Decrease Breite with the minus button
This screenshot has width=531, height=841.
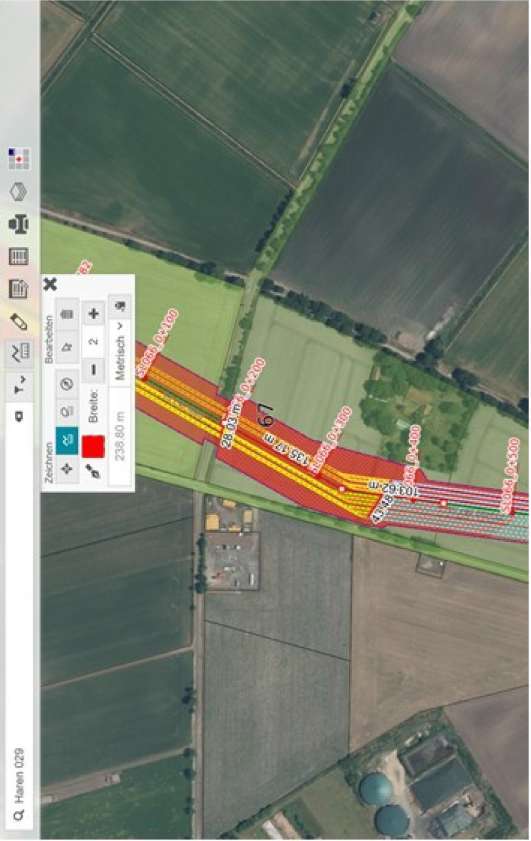(x=94, y=370)
